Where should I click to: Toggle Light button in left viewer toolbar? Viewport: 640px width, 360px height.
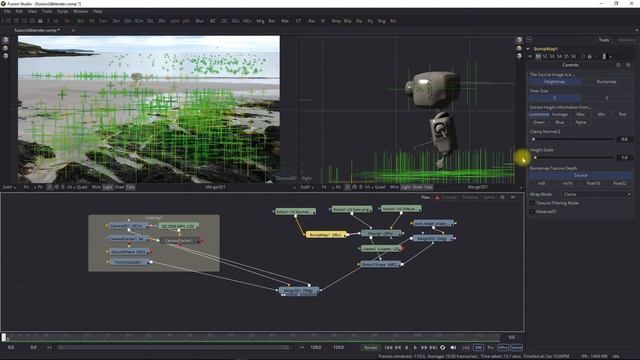107,187
